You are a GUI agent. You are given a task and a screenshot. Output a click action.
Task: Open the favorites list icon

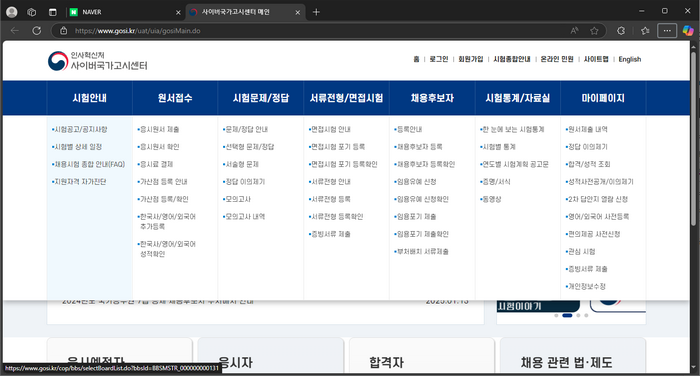tap(645, 31)
